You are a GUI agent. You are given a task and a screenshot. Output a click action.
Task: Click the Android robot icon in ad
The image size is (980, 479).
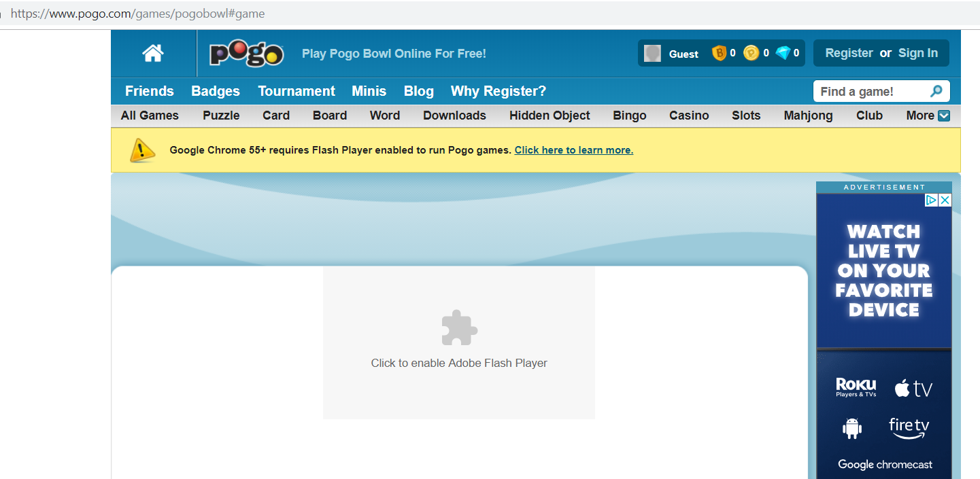(852, 427)
